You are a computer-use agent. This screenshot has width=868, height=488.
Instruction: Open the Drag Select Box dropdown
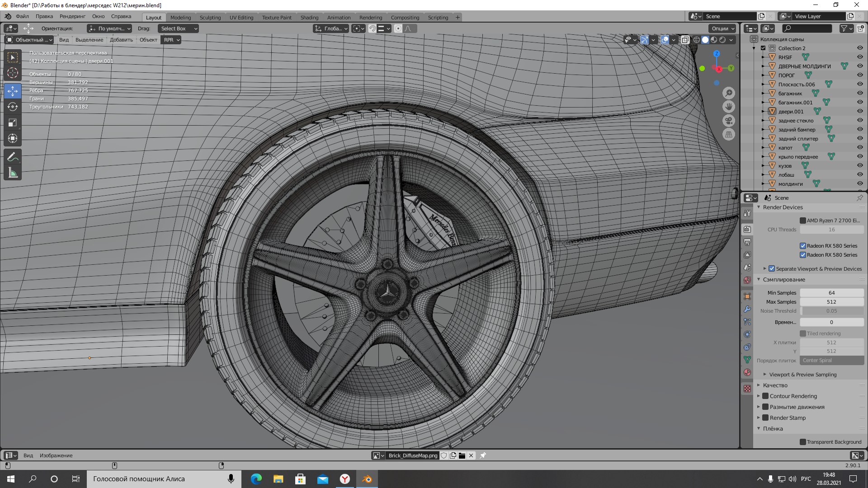(x=179, y=28)
